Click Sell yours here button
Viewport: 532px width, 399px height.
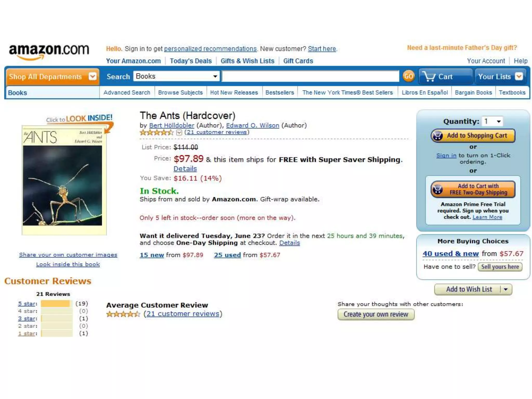500,267
